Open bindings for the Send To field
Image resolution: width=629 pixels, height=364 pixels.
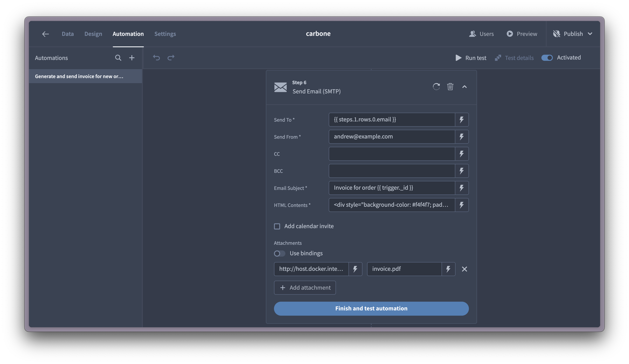461,119
